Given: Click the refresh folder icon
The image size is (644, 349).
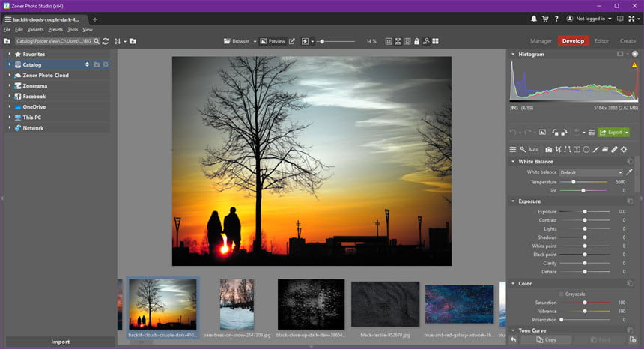Looking at the screenshot, I should pos(106,41).
